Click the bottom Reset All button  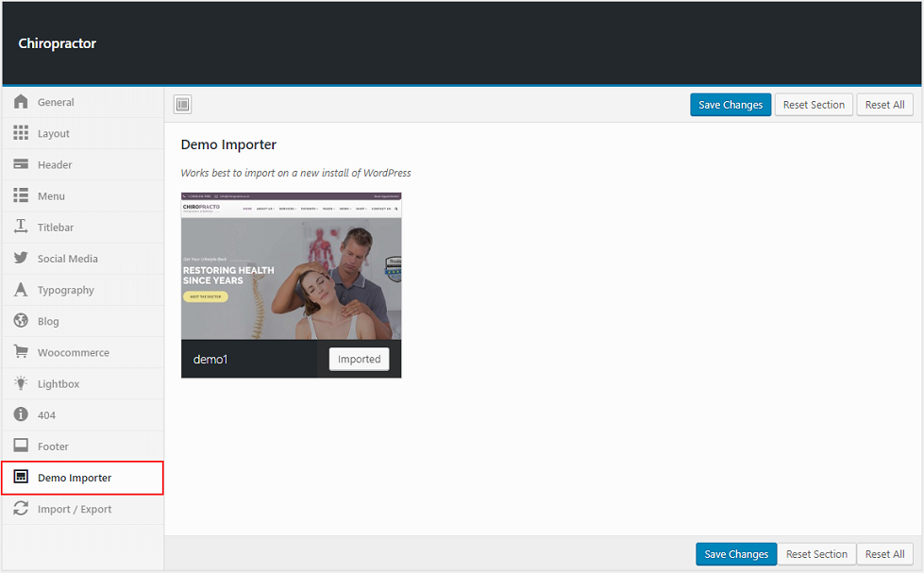[x=884, y=554]
